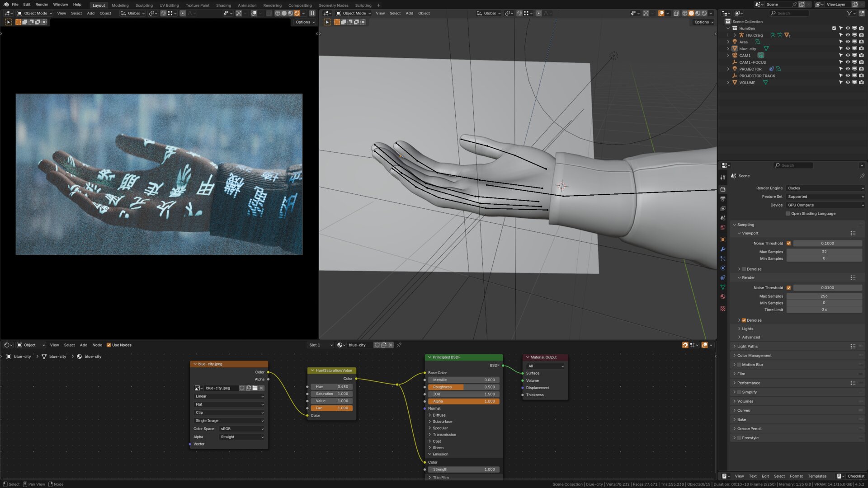Open the Particles properties tab

(x=723, y=258)
